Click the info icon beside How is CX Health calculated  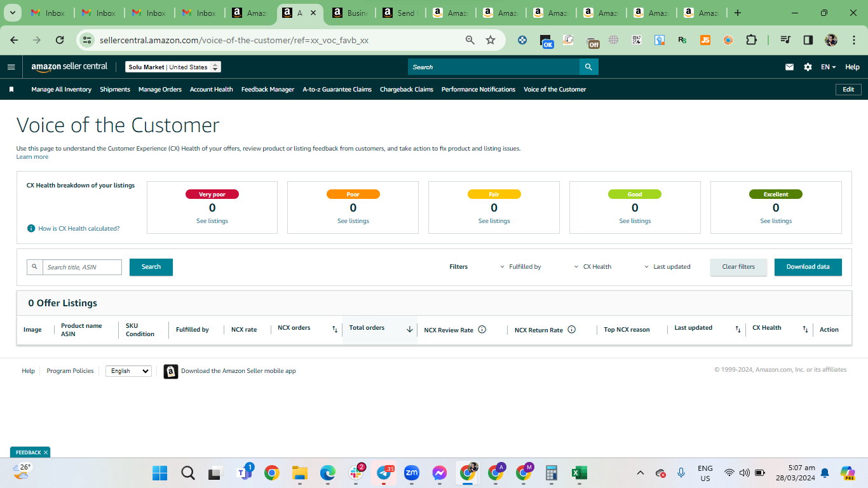31,228
